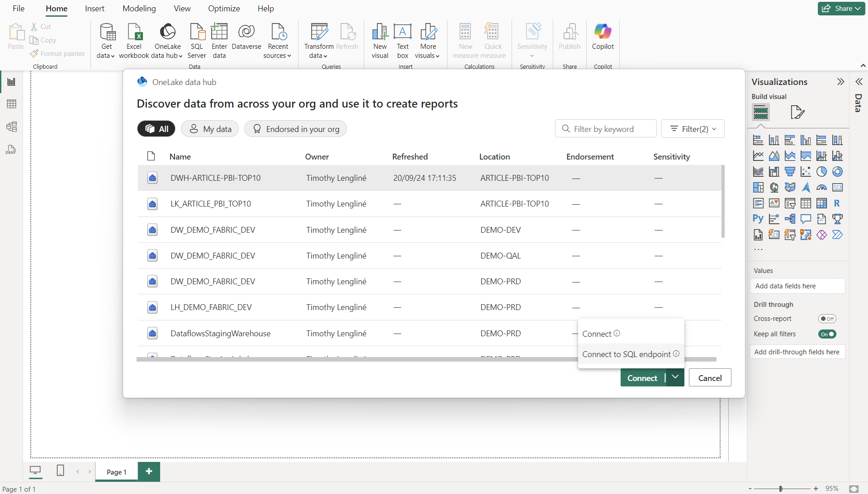This screenshot has width=868, height=494.
Task: Select the Connect menu option
Action: click(631, 334)
